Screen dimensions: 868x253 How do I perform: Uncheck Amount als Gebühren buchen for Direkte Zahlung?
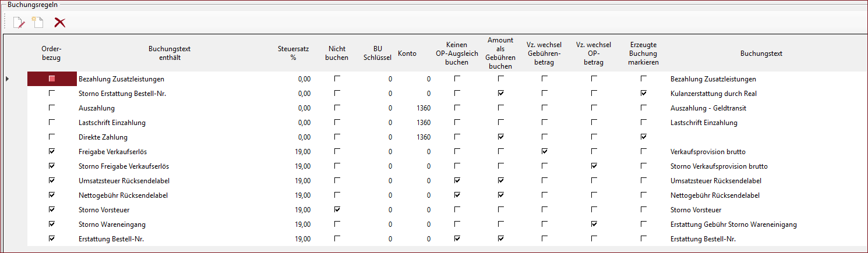(500, 137)
